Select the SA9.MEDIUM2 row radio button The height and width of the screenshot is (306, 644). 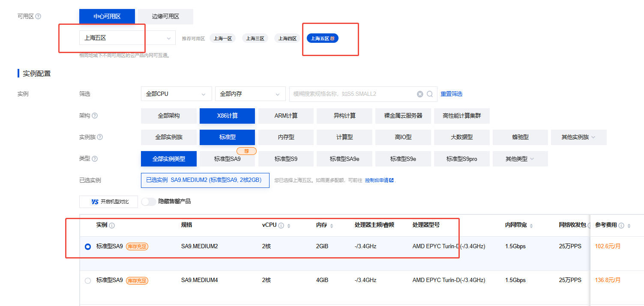click(88, 247)
